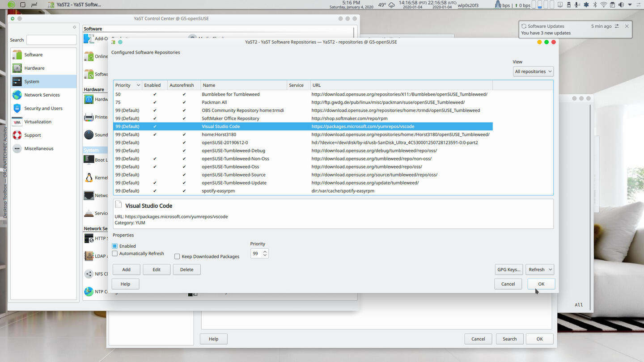644x362 pixels.
Task: Click the Bluetooth icon in system tray
Action: tap(595, 5)
